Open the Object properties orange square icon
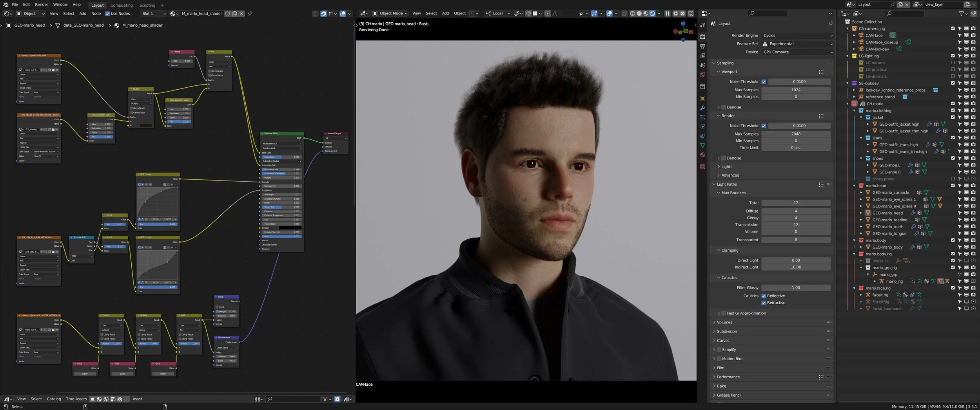 702,98
